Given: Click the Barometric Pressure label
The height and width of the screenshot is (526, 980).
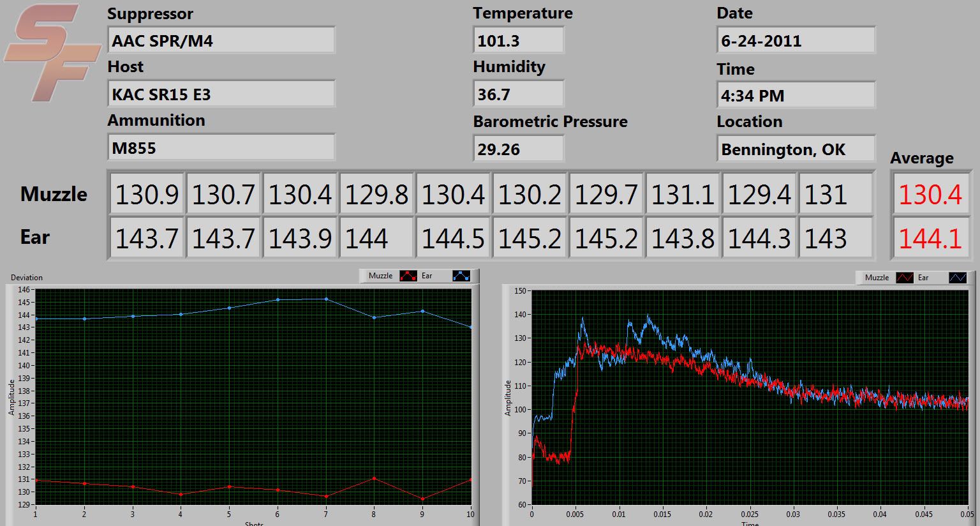Looking at the screenshot, I should click(550, 121).
